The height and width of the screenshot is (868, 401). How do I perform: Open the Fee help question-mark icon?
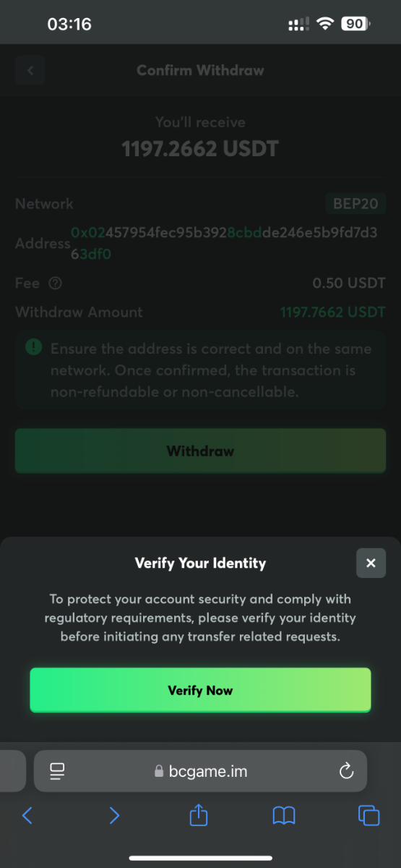click(x=54, y=284)
